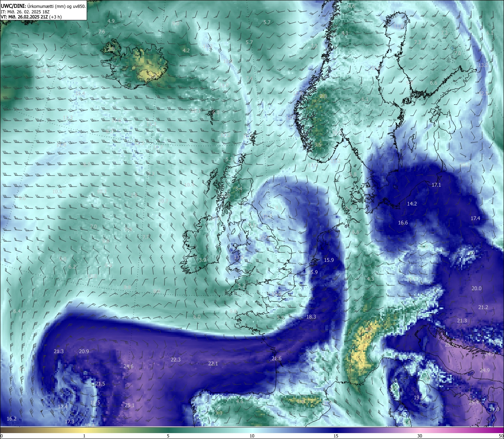Click the map value 24.9
504x439 pixels.
tap(485, 370)
